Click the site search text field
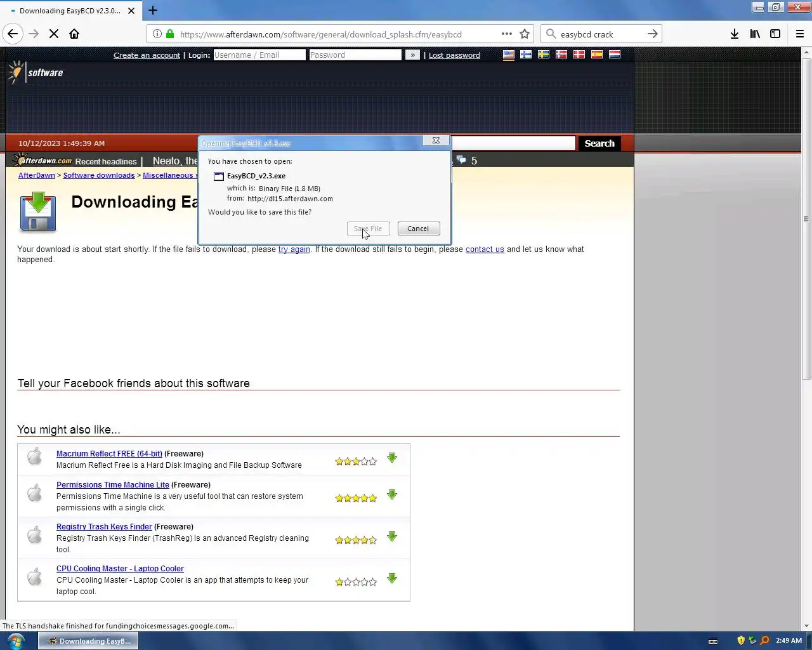The height and width of the screenshot is (650, 812). (513, 143)
